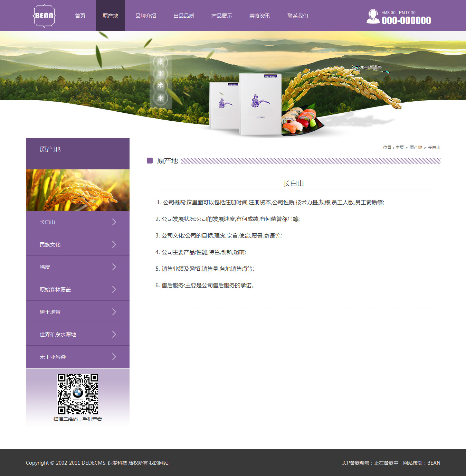Select the 品牌介绍 menu item
Screen dimensions: 466x476
click(x=146, y=16)
